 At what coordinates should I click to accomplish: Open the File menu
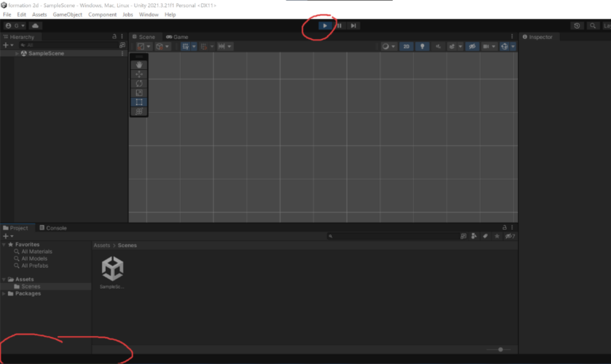click(7, 14)
